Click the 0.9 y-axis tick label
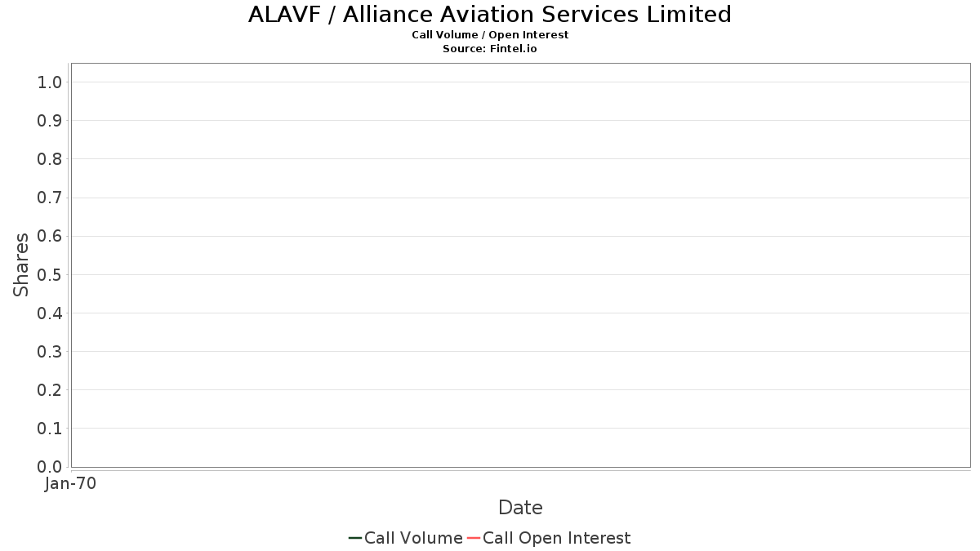This screenshot has height=551, width=980. [x=50, y=121]
